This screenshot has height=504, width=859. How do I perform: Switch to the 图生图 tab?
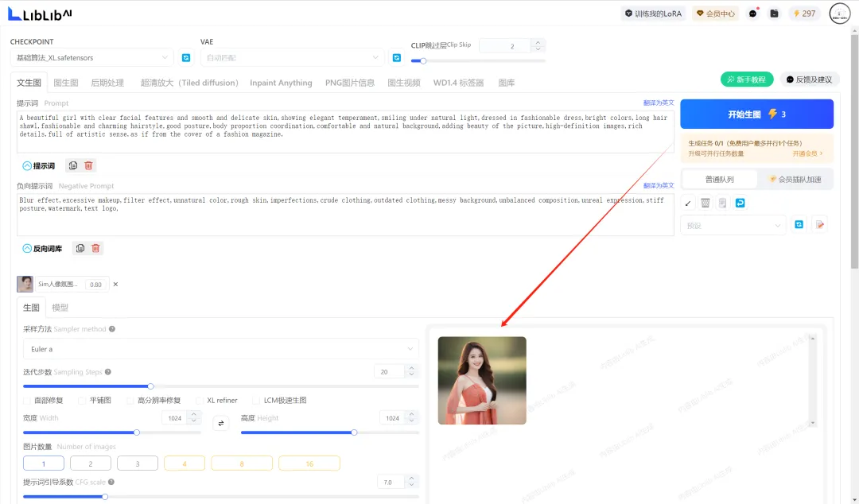click(x=66, y=83)
